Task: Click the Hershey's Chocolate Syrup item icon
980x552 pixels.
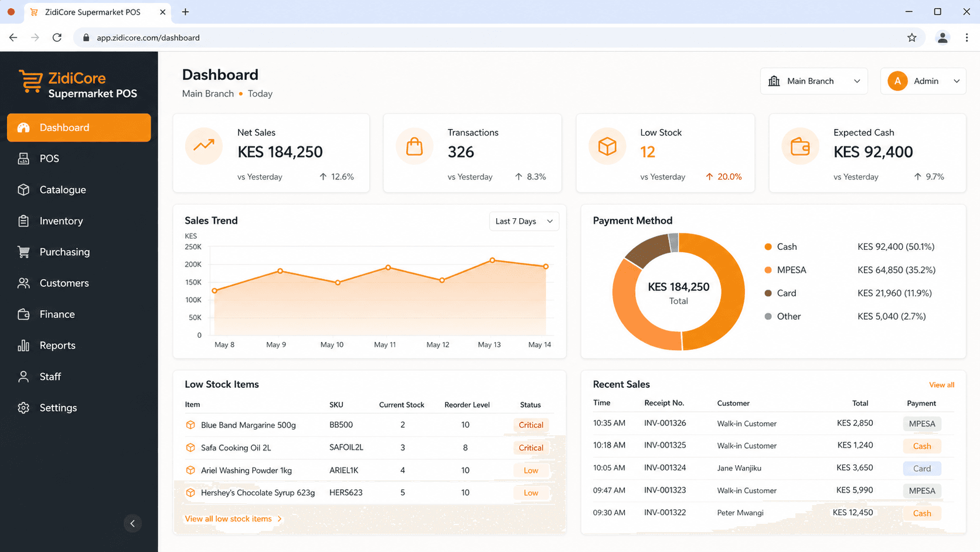Action: click(x=190, y=493)
